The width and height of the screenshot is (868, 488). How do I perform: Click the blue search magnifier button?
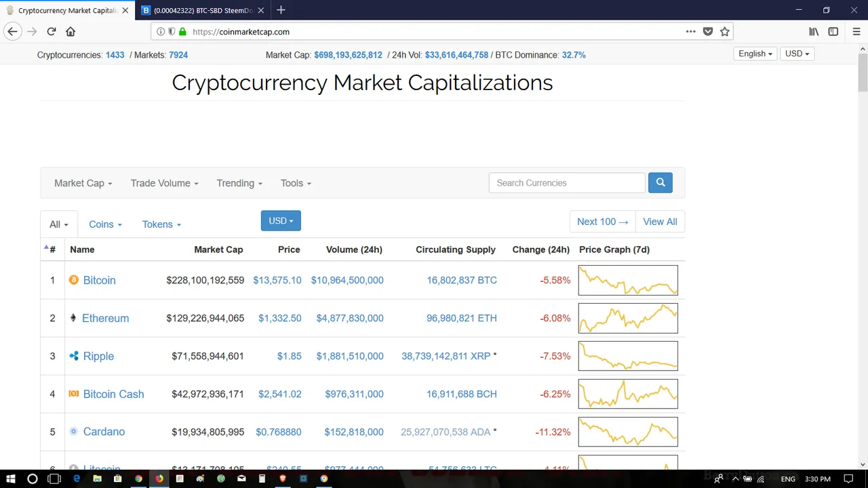click(660, 182)
